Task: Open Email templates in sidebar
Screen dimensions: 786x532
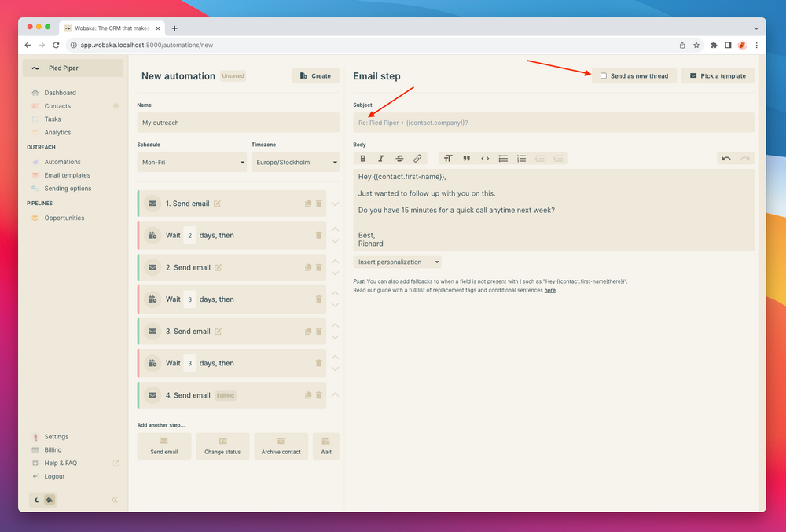Action: [x=67, y=175]
